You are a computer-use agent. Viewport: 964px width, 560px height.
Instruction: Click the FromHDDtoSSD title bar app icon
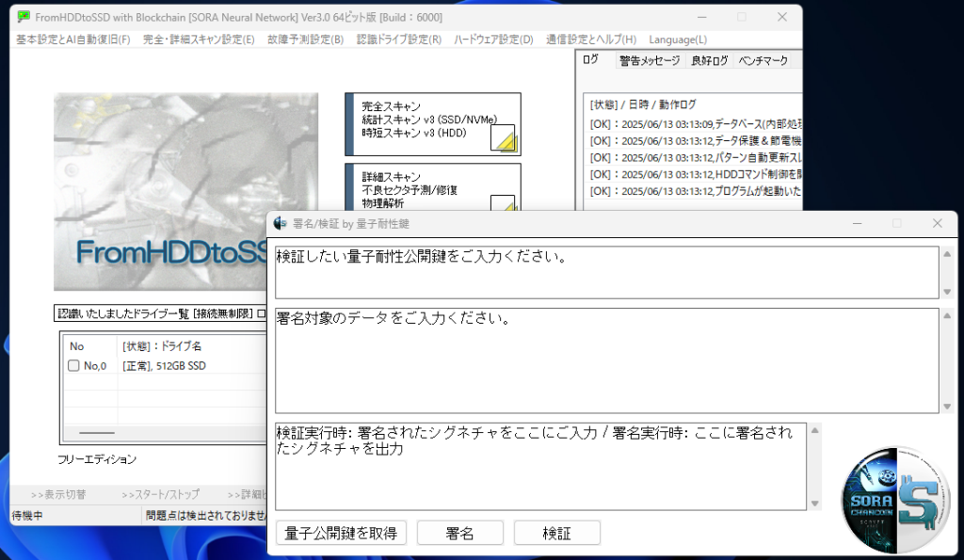click(x=24, y=17)
